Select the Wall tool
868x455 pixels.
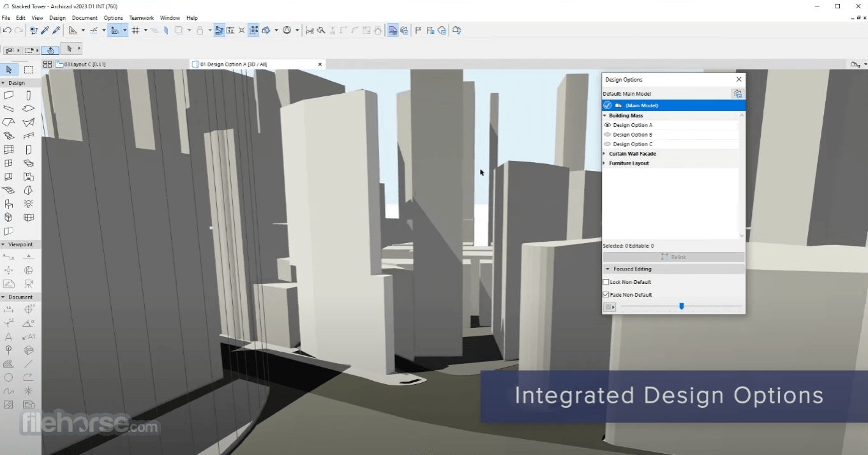pyautogui.click(x=9, y=95)
